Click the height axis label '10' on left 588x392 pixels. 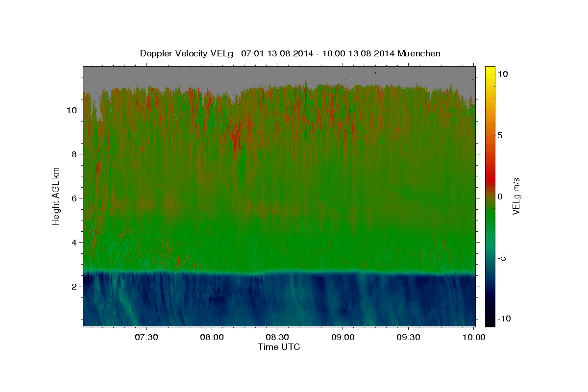coord(73,110)
